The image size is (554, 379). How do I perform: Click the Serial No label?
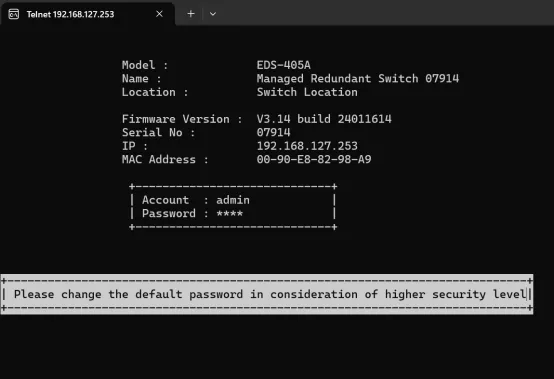[x=158, y=132]
